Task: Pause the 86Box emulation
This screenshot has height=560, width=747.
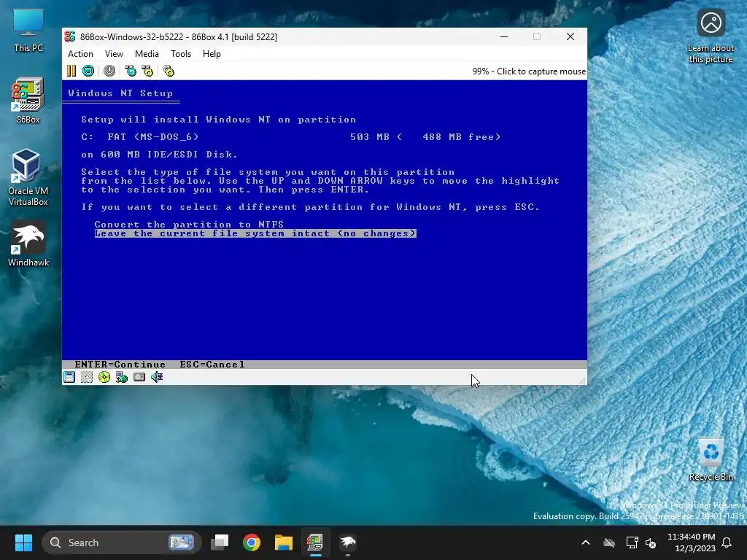Action: pyautogui.click(x=71, y=71)
